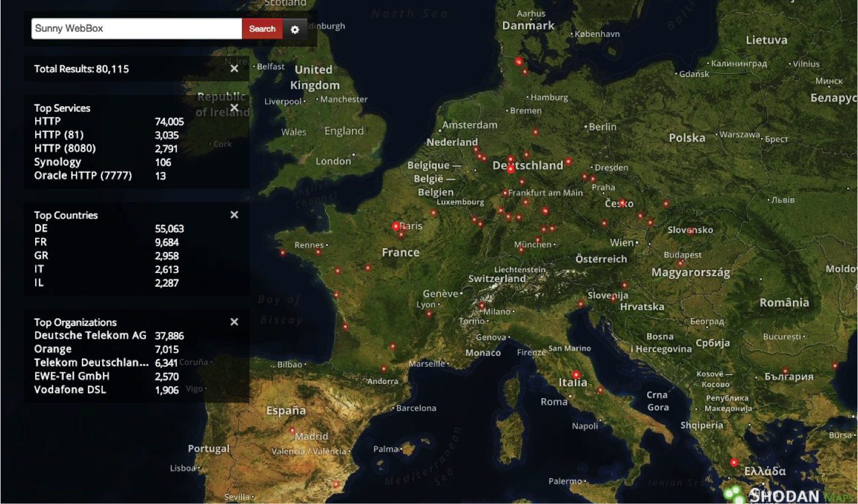
Task: Select the red marker above Italia label
Action: coord(576,375)
